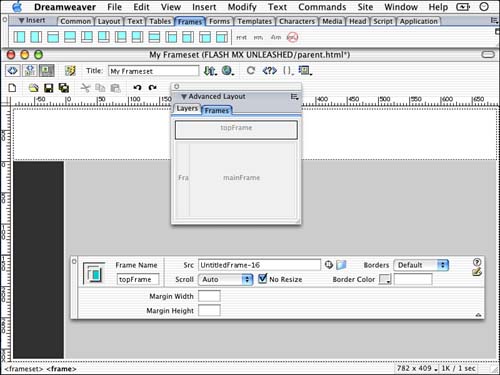Redo the last action
This screenshot has width=500, height=375.
click(x=153, y=88)
